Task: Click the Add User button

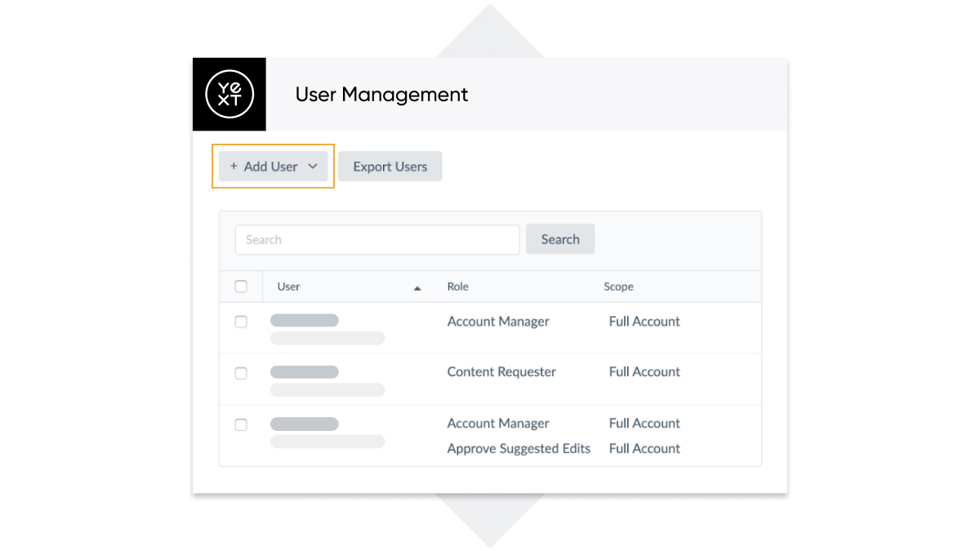Action: pos(273,167)
